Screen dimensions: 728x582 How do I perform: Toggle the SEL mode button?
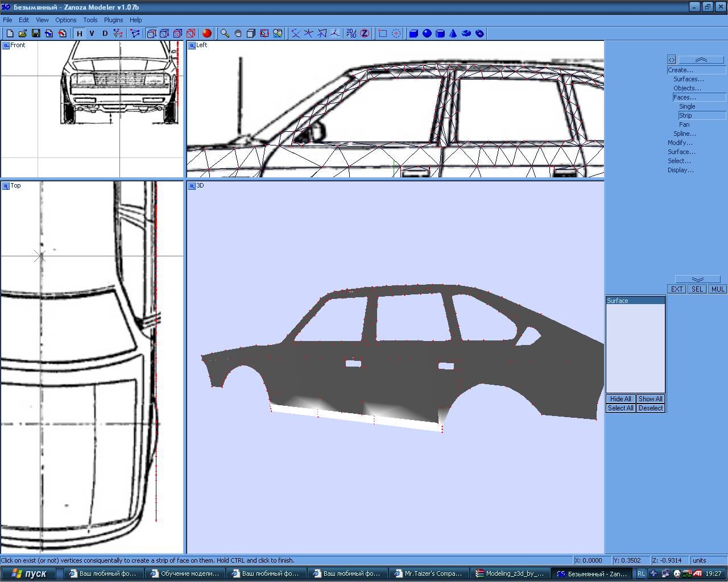point(697,289)
